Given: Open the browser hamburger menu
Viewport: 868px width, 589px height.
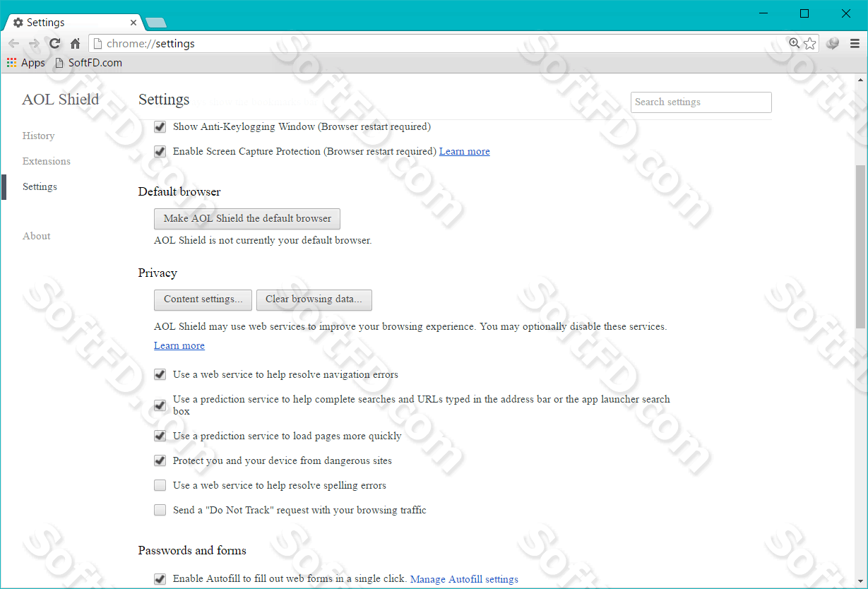Looking at the screenshot, I should click(x=855, y=44).
